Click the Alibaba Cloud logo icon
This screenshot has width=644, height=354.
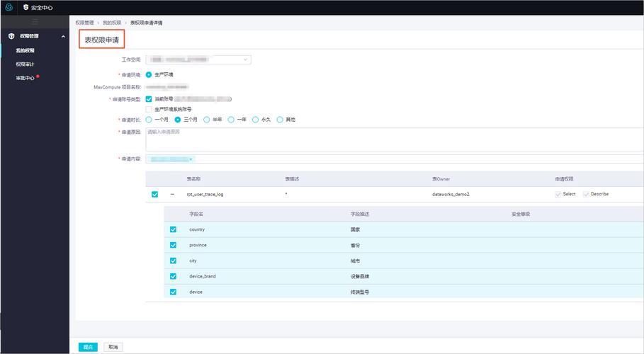9,7
